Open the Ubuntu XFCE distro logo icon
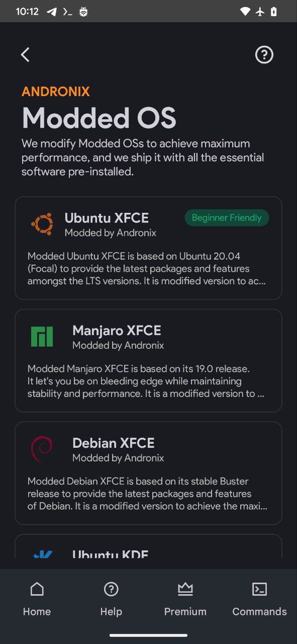The height and width of the screenshot is (644, 297). tap(42, 223)
